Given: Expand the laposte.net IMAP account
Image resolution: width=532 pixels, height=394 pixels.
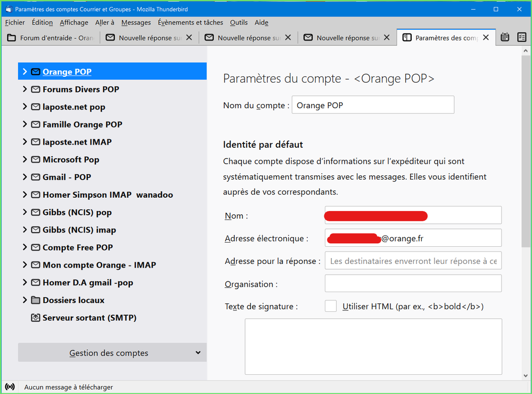Looking at the screenshot, I should pos(25,142).
